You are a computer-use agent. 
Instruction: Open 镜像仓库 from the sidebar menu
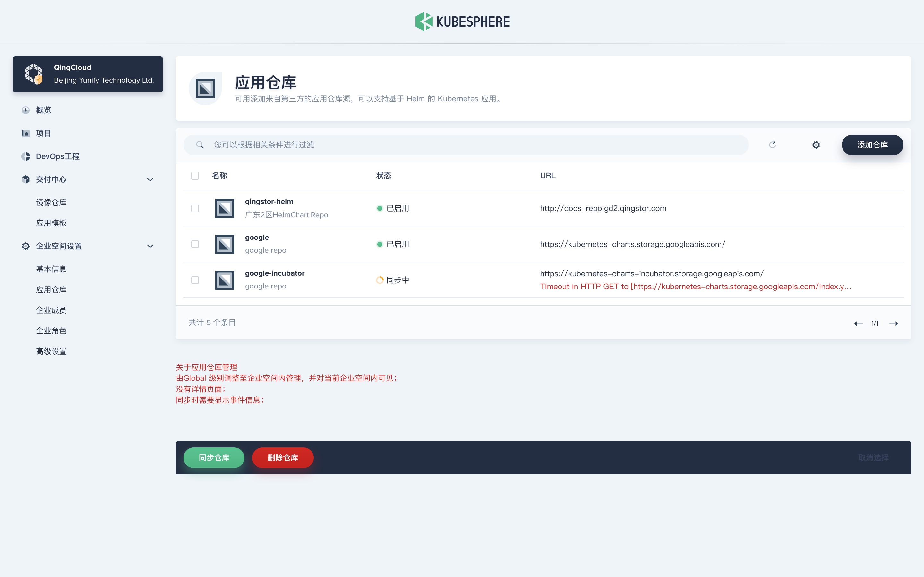51,202
